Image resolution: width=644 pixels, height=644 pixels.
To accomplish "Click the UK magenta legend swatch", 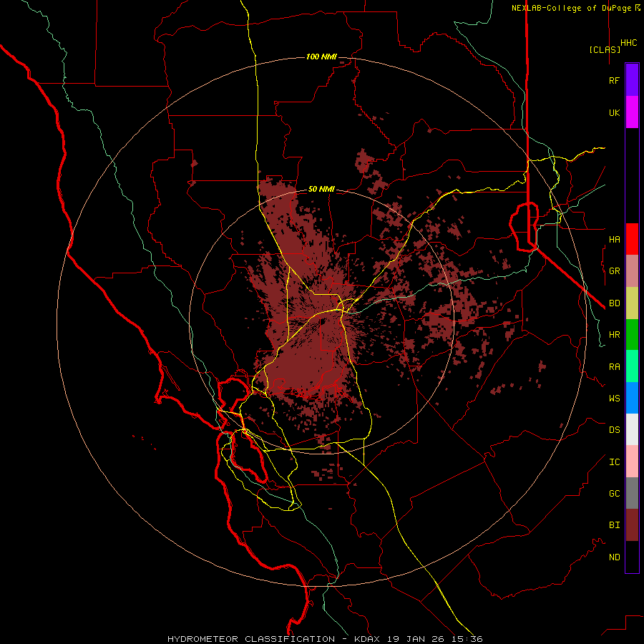I will (x=632, y=112).
